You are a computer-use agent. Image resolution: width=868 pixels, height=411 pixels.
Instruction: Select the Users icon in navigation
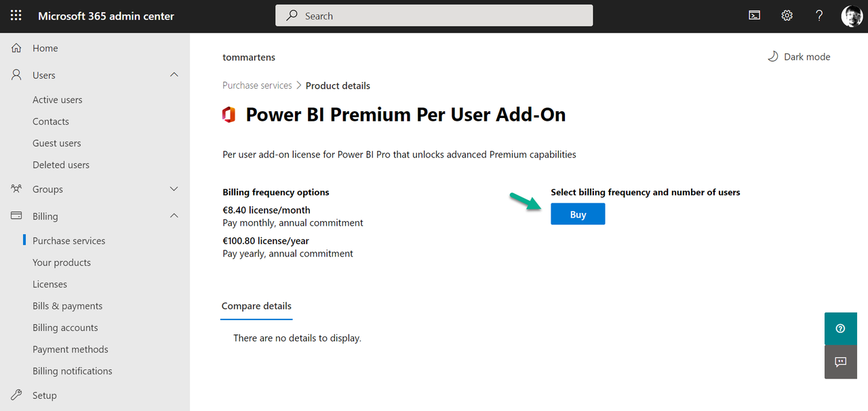pos(16,75)
